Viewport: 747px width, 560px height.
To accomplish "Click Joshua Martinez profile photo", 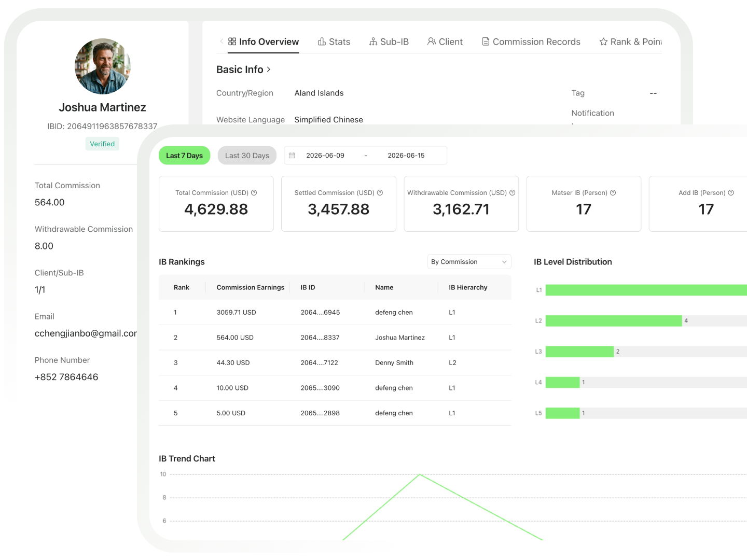I will click(x=103, y=66).
